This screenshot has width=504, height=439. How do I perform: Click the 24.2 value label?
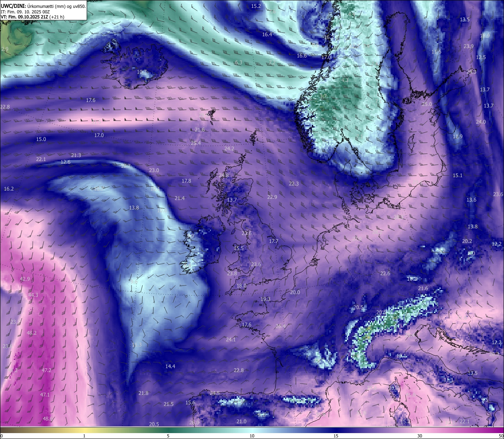[x=229, y=149]
